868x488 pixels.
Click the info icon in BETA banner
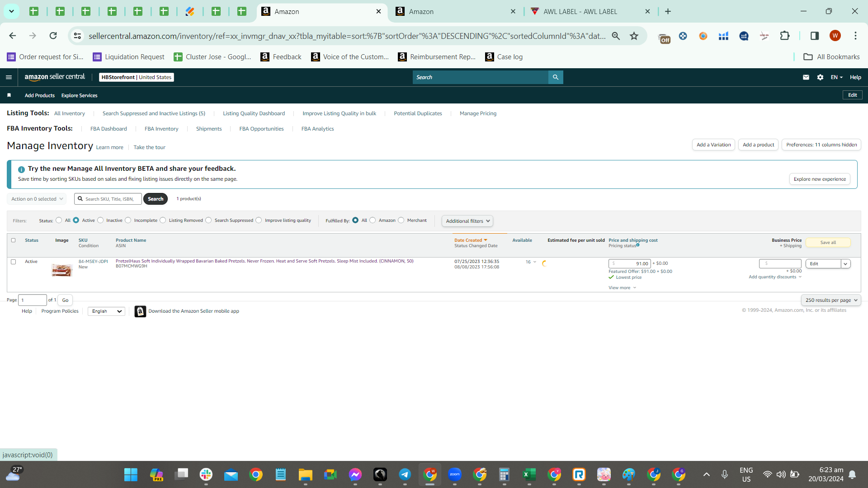[x=21, y=169]
